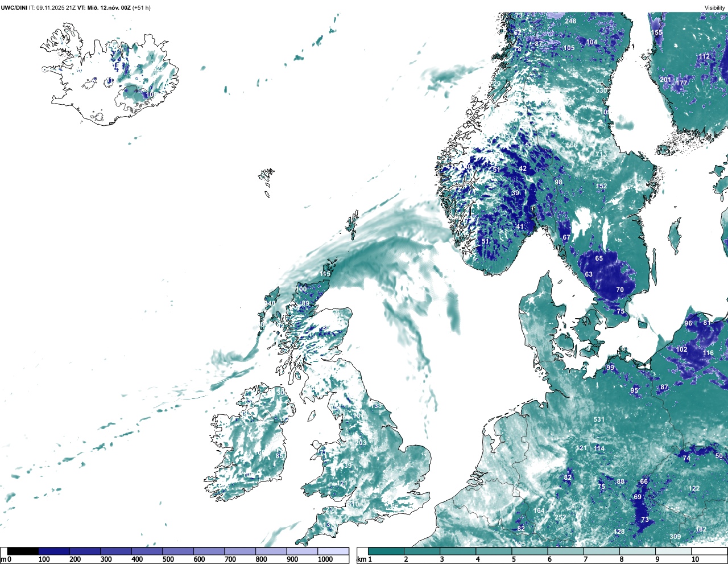Click the map value '201' in Finland
The width and height of the screenshot is (728, 564).
point(665,80)
